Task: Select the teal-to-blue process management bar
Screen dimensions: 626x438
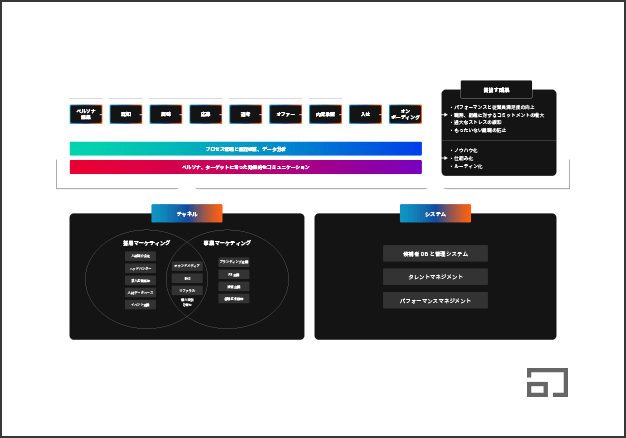Action: pyautogui.click(x=245, y=148)
